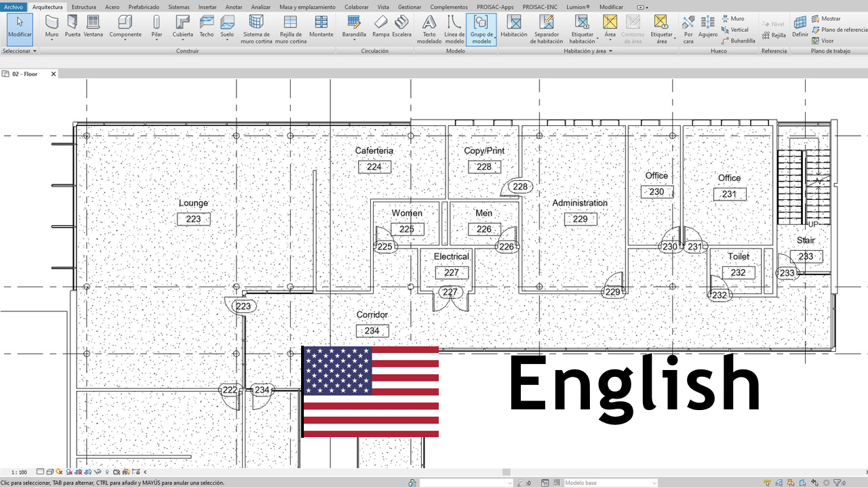The height and width of the screenshot is (488, 868).
Task: Click the Corridor room tag 234
Action: coord(372,331)
